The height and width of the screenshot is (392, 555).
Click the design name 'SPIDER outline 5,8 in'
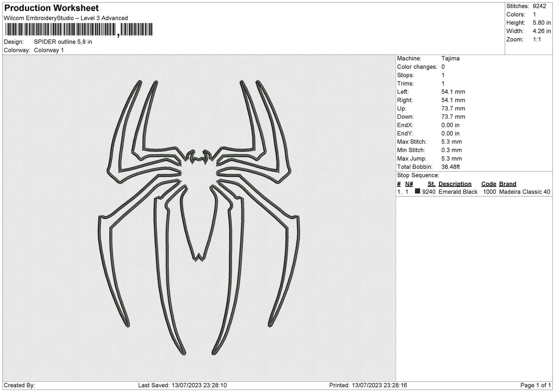63,42
